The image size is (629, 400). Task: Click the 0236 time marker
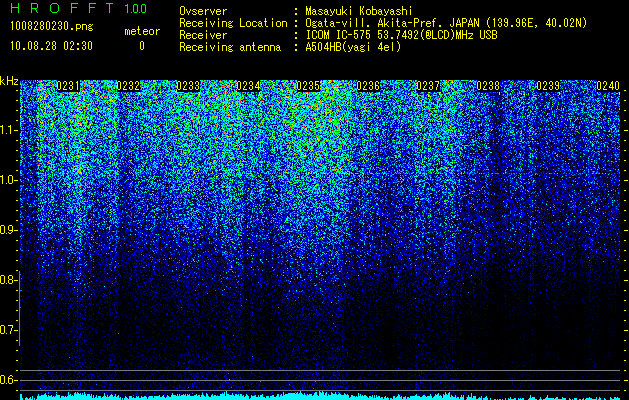coord(368,86)
